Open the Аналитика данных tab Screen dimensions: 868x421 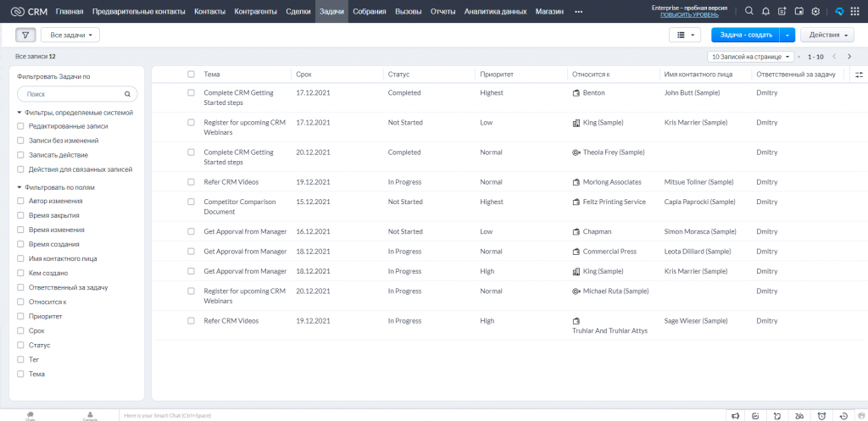495,12
